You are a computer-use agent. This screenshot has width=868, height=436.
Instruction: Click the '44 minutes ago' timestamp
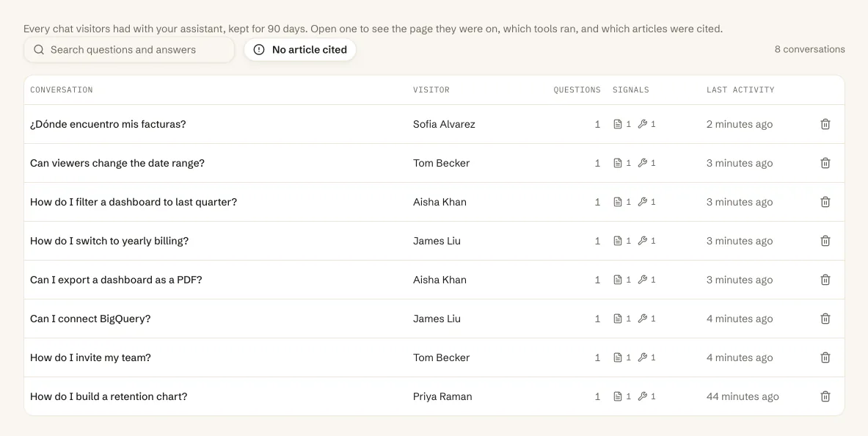point(743,396)
